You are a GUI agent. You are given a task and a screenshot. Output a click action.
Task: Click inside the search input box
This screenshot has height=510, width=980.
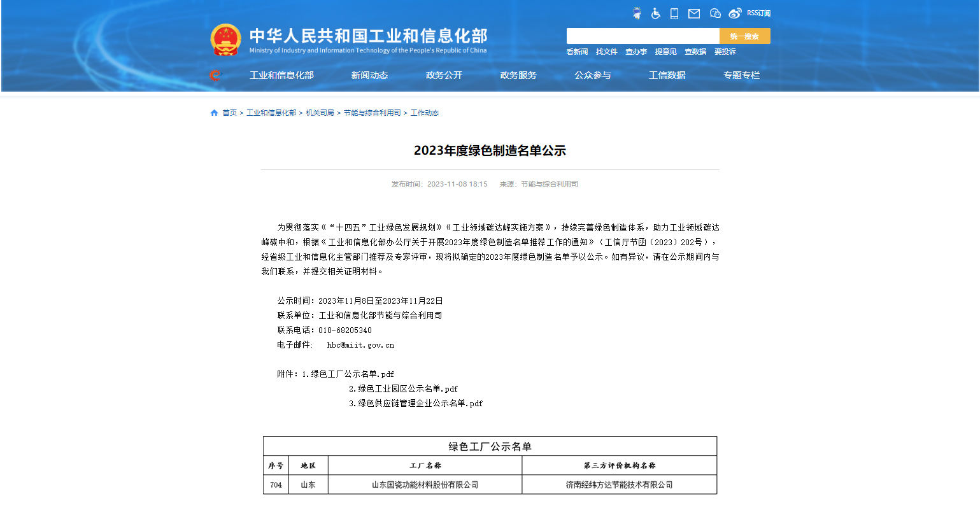click(643, 36)
